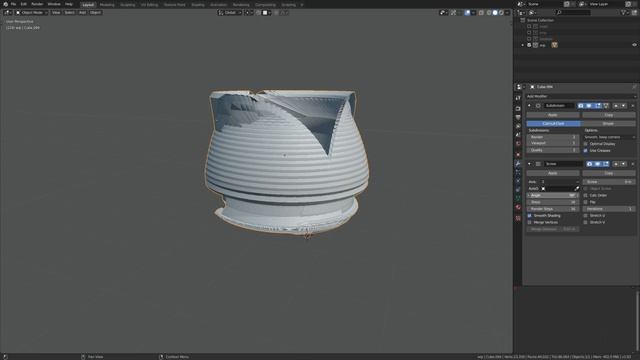Image resolution: width=640 pixels, height=360 pixels.
Task: Adjust the Screw Steps value field
Action: click(x=553, y=202)
